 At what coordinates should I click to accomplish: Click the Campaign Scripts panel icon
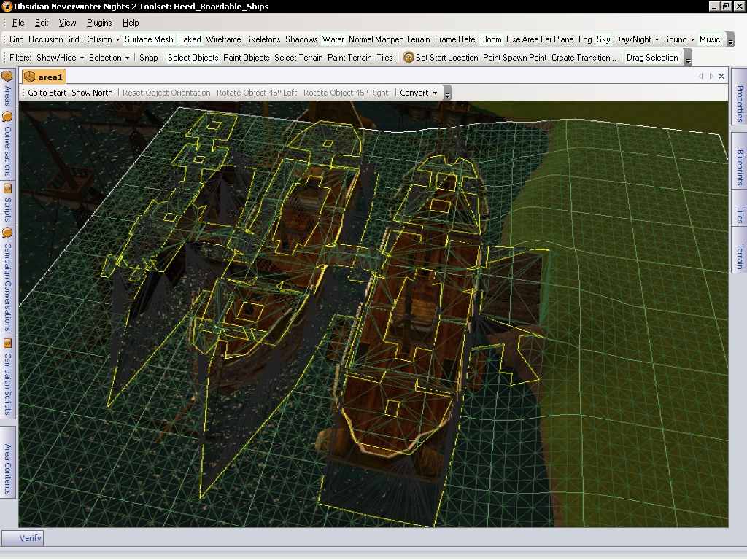(x=7, y=343)
